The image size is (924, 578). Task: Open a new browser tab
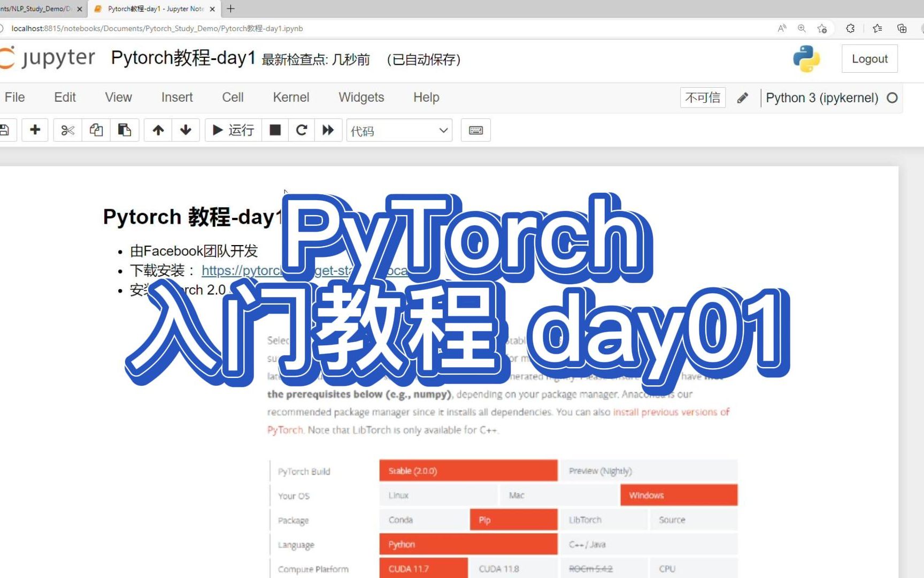(231, 9)
